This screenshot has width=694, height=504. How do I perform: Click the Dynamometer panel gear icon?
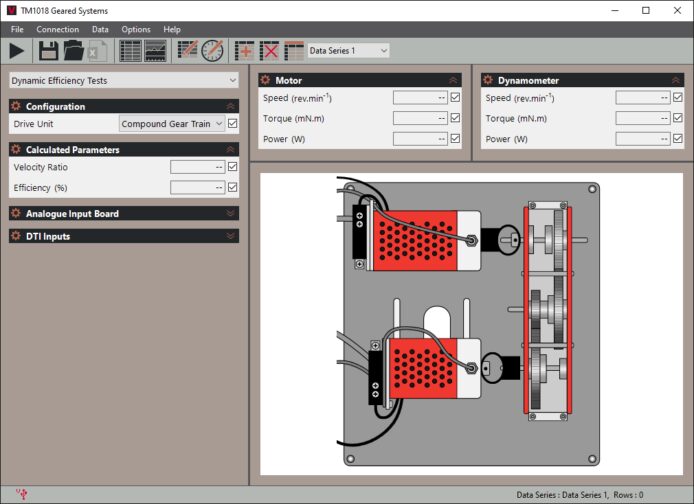[488, 80]
